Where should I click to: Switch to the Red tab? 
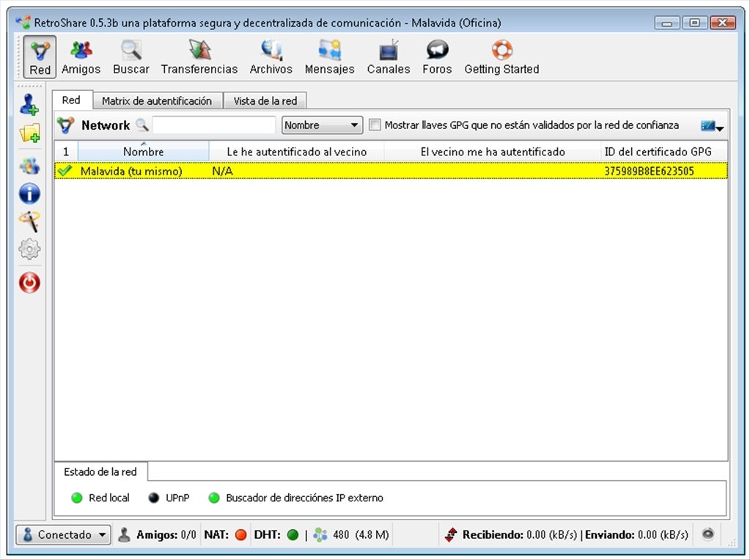click(71, 100)
